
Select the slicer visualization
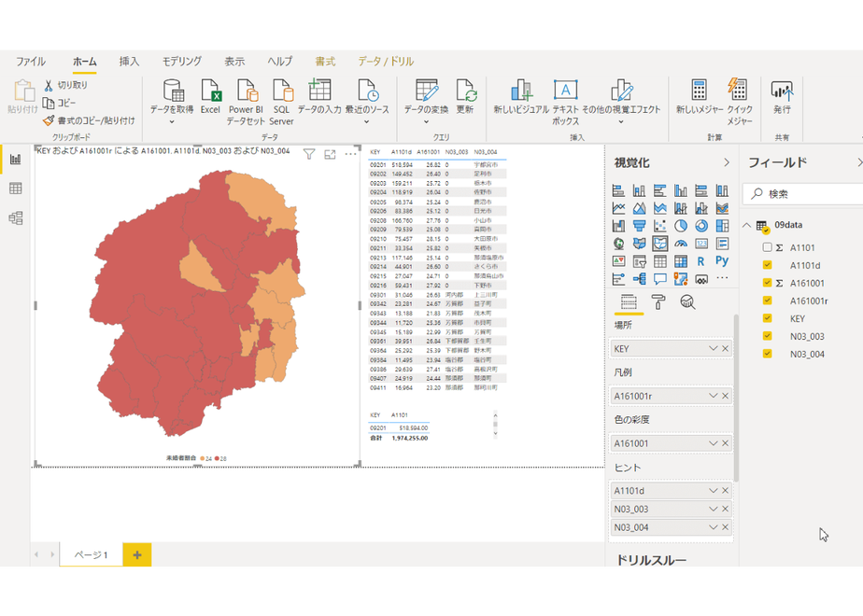coord(639,261)
